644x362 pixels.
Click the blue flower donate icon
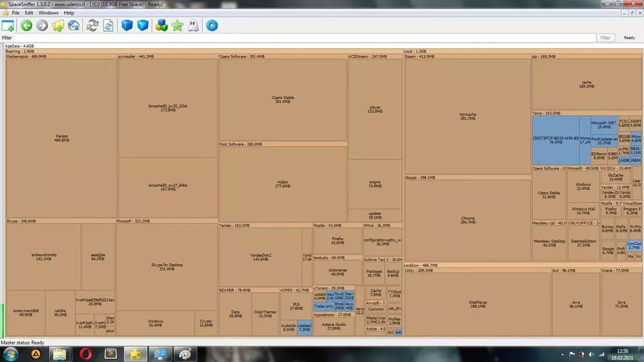click(x=212, y=25)
